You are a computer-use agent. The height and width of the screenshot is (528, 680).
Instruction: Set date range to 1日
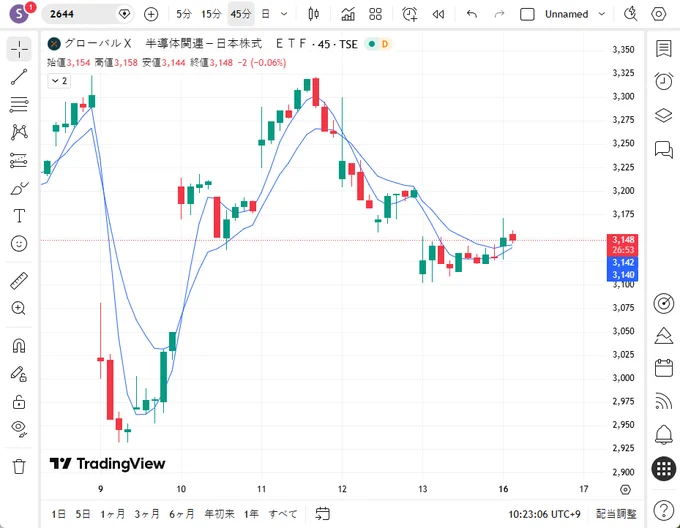point(59,514)
